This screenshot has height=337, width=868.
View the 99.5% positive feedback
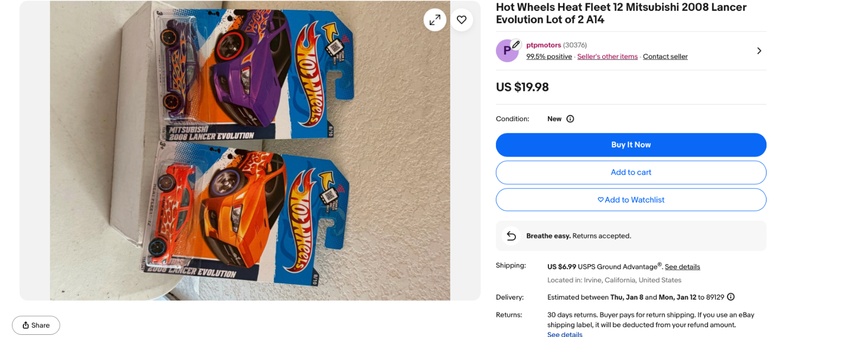[x=549, y=57]
